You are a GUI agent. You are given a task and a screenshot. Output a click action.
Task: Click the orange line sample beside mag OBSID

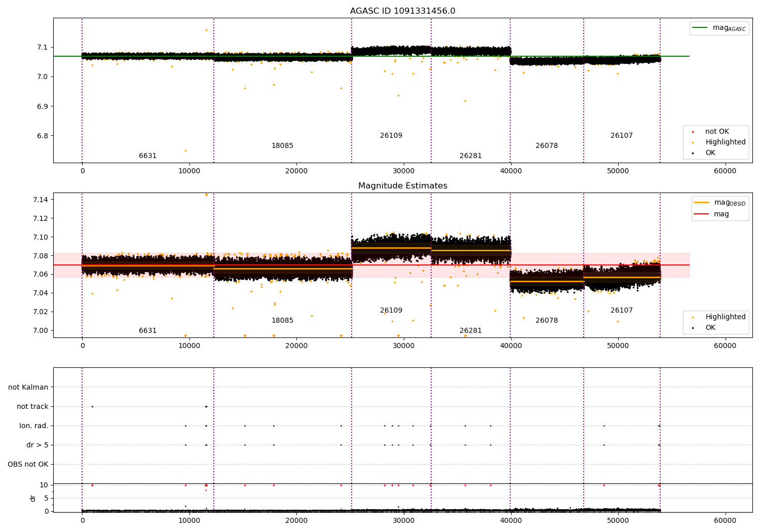(701, 203)
